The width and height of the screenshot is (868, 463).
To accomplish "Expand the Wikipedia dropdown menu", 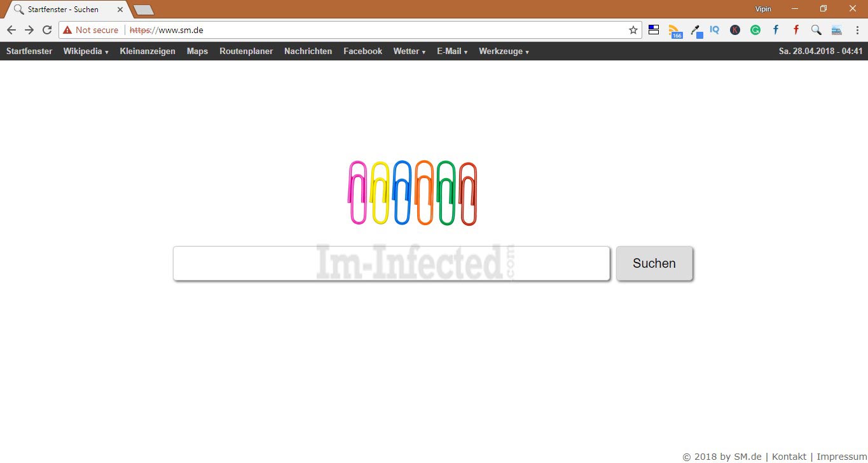I will pyautogui.click(x=86, y=52).
